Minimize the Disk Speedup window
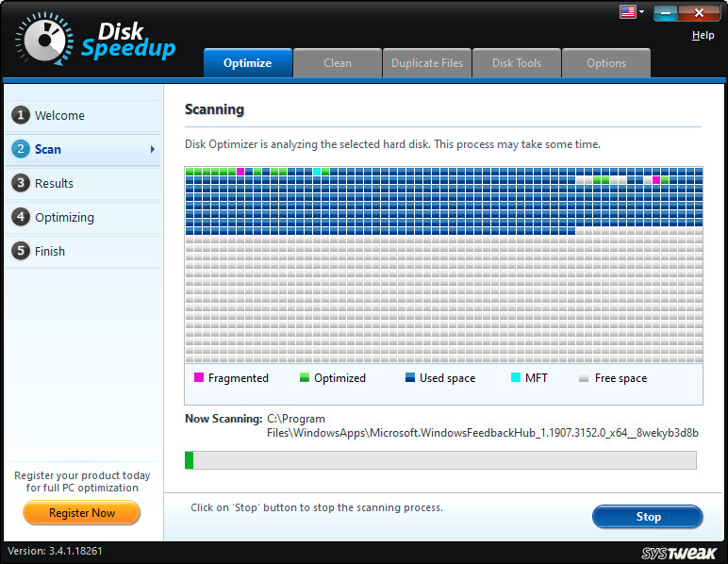This screenshot has width=728, height=564. pyautogui.click(x=666, y=13)
